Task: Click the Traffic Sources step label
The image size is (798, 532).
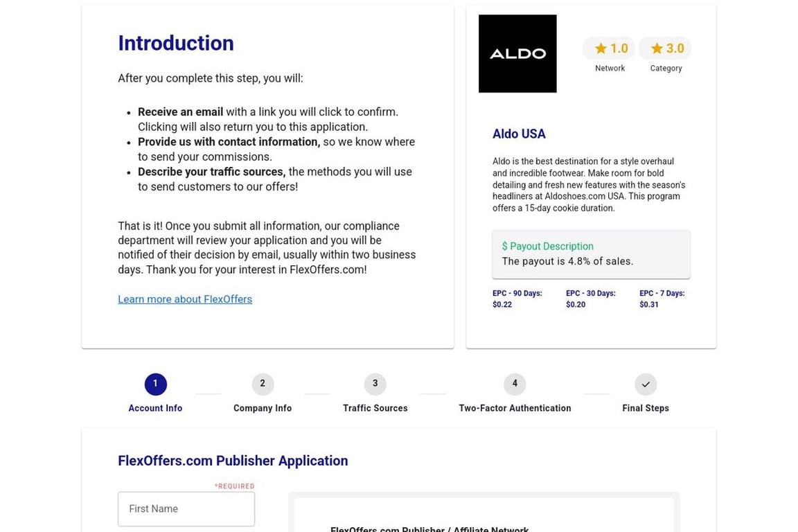Action: pyautogui.click(x=375, y=408)
